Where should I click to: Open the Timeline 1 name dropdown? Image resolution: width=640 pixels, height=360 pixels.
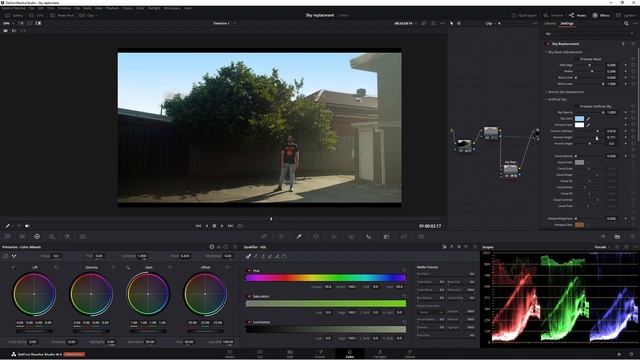tap(224, 24)
